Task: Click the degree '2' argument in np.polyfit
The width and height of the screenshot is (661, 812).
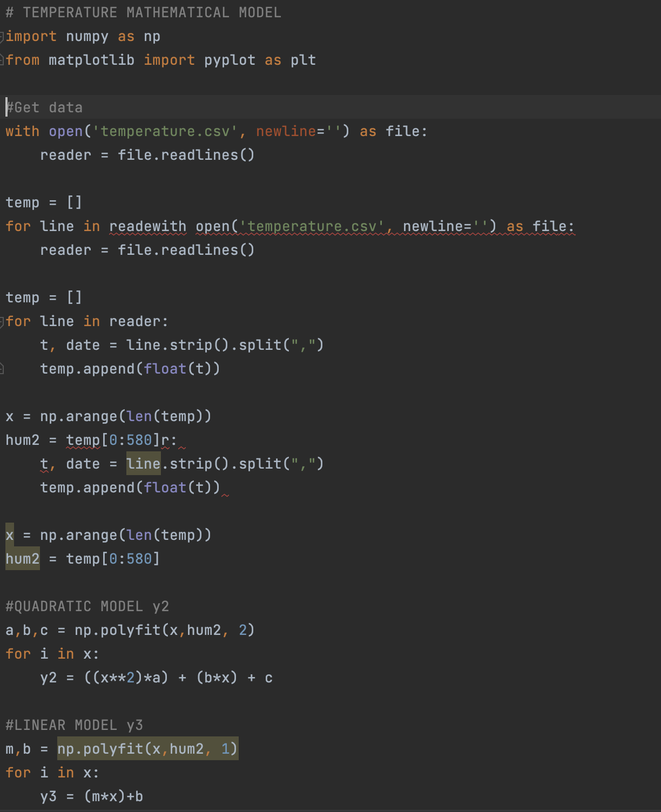Action: click(242, 630)
